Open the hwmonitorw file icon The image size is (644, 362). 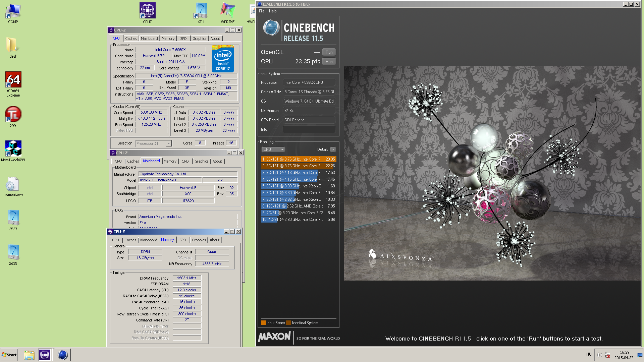coord(13,186)
